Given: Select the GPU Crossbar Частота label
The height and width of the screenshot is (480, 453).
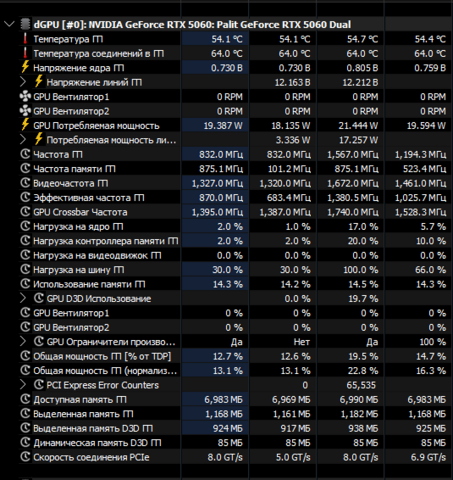Looking at the screenshot, I should 80,212.
